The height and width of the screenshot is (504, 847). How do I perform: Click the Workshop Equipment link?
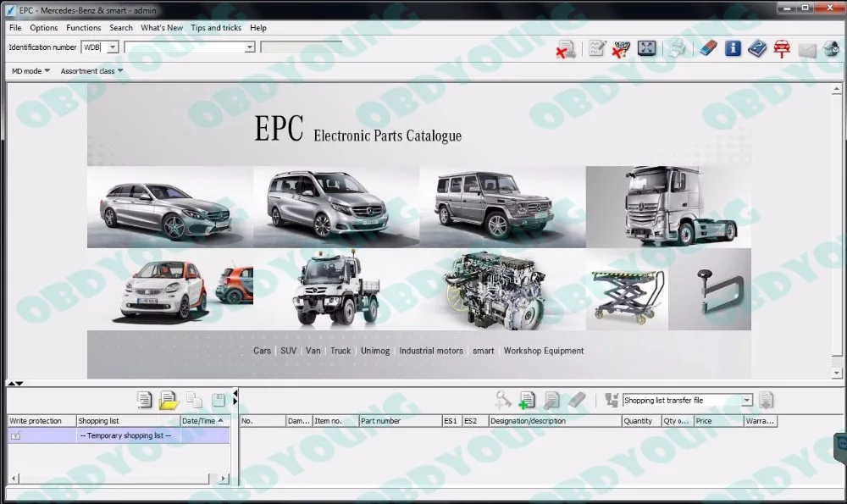point(544,351)
